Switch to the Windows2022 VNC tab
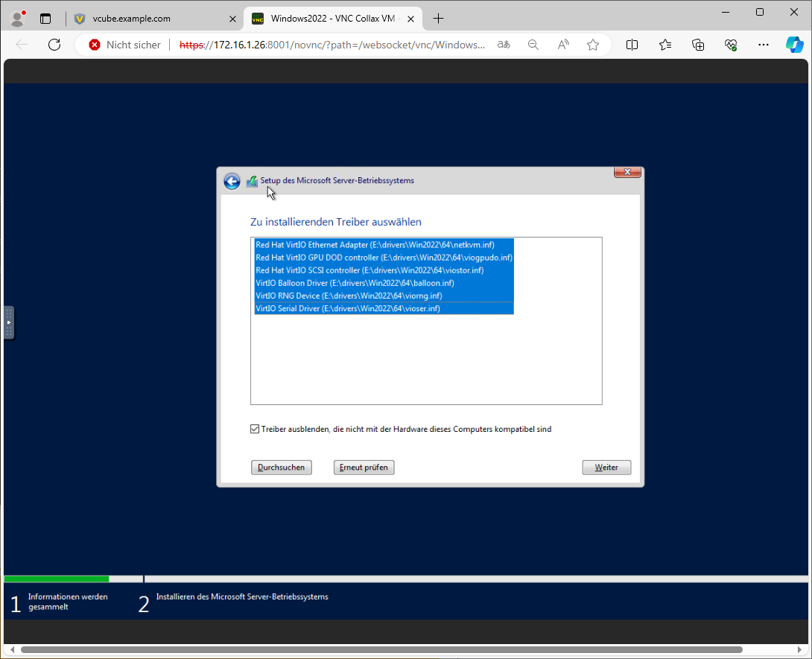 333,19
